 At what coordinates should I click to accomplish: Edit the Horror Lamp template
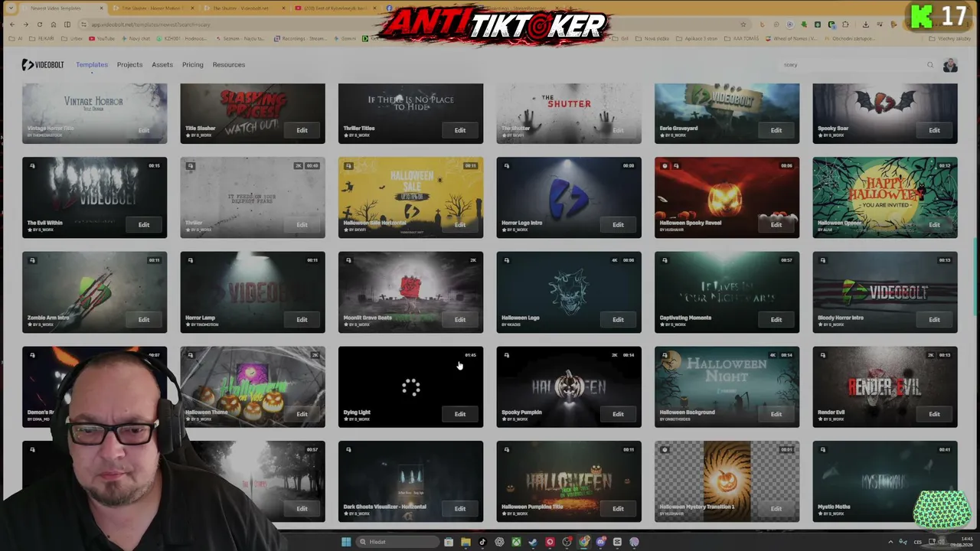click(302, 320)
